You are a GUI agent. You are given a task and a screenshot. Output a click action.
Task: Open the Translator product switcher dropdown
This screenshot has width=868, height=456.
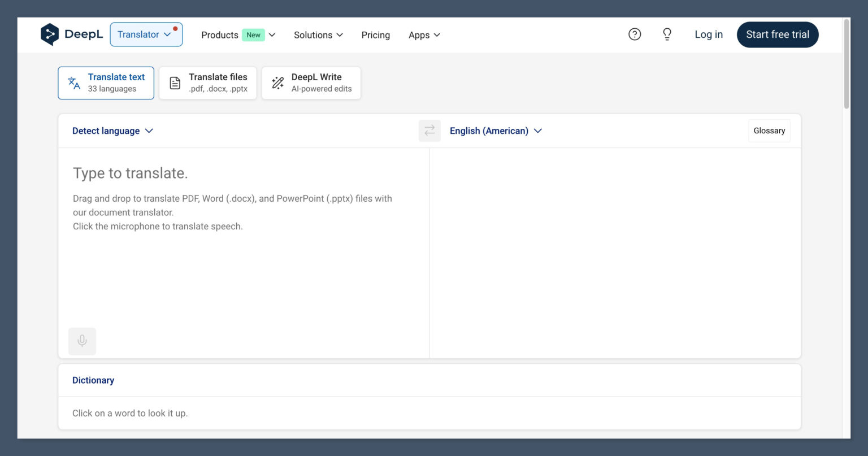coord(146,34)
